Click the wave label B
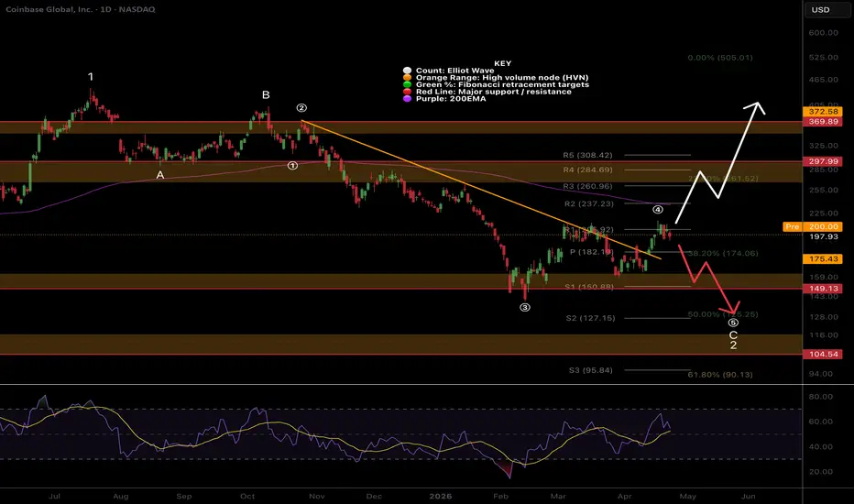The width and height of the screenshot is (854, 504). pos(266,94)
